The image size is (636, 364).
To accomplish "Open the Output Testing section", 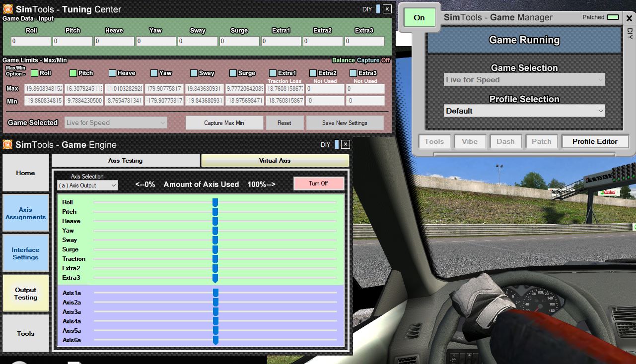I will [25, 294].
